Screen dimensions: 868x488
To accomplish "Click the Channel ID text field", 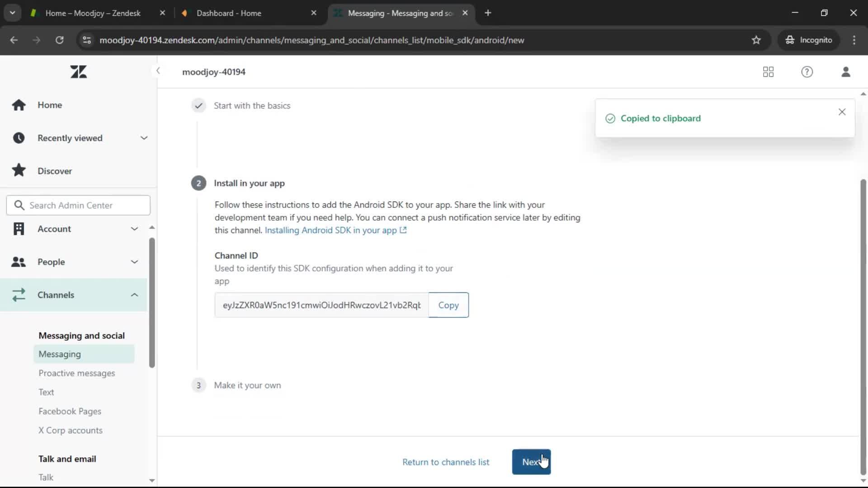I will pos(321,305).
